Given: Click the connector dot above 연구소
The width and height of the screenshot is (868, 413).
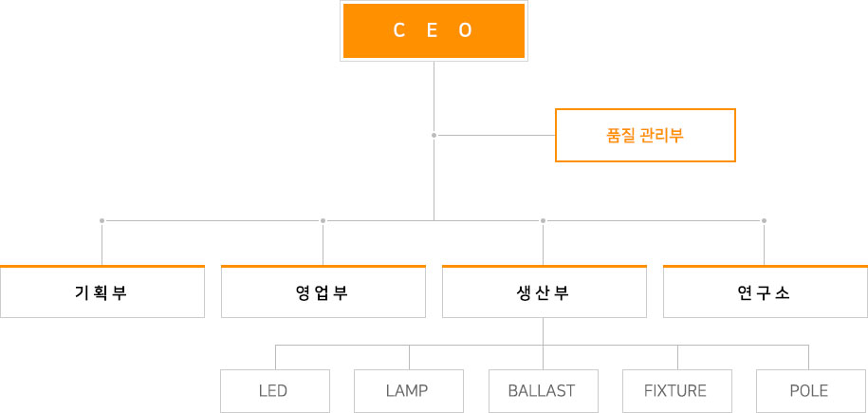Looking at the screenshot, I should (765, 220).
